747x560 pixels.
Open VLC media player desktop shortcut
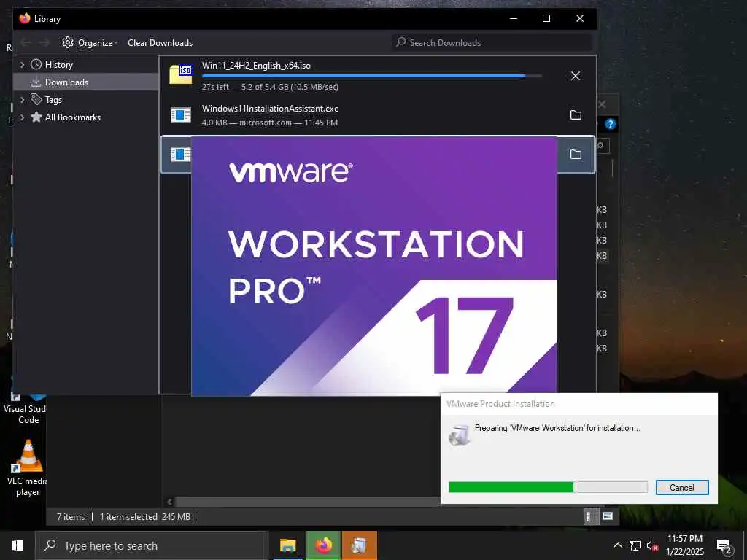pyautogui.click(x=27, y=468)
